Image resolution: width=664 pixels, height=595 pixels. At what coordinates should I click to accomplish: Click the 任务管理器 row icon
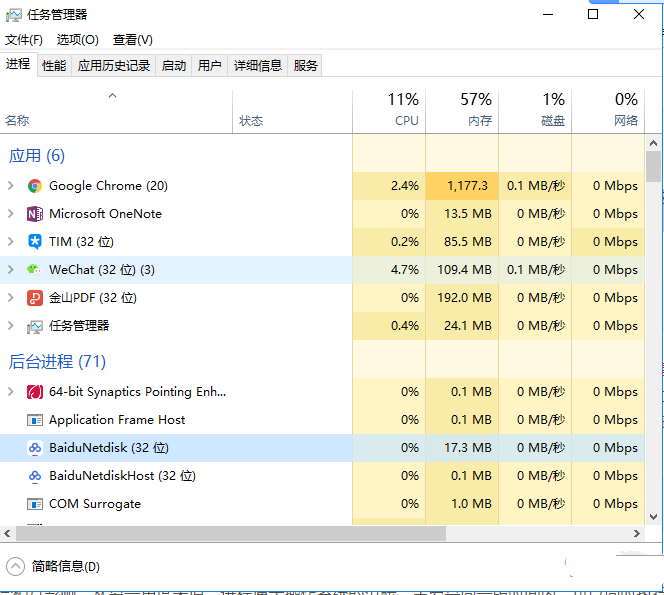point(35,327)
